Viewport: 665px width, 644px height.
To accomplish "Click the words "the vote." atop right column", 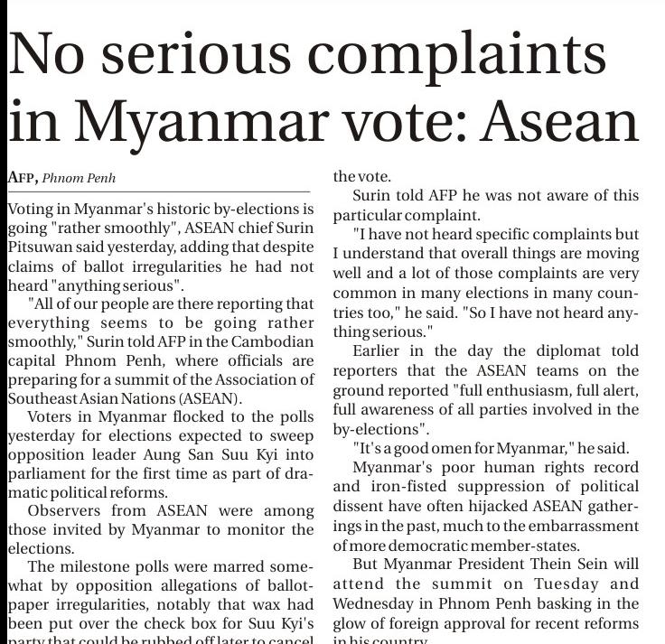I will [357, 178].
